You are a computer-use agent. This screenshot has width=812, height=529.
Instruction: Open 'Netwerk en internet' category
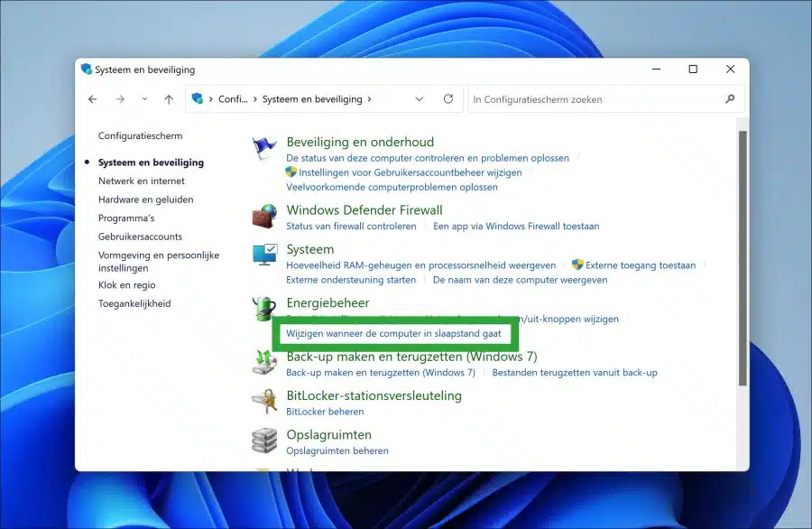[x=142, y=181]
